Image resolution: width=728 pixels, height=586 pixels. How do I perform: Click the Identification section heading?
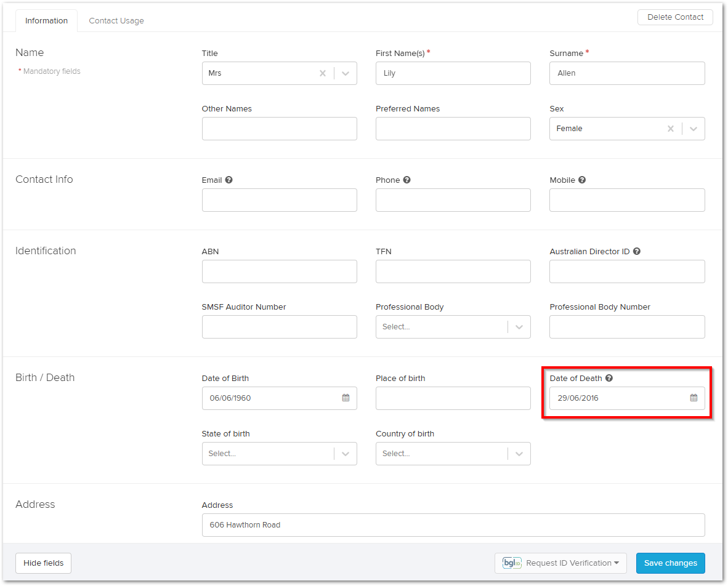tap(46, 251)
